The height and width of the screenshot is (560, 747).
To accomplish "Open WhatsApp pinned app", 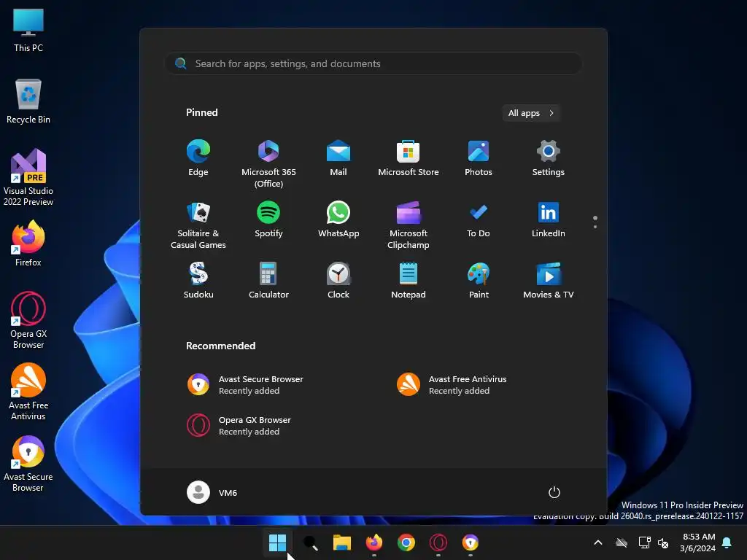I will pos(338,219).
